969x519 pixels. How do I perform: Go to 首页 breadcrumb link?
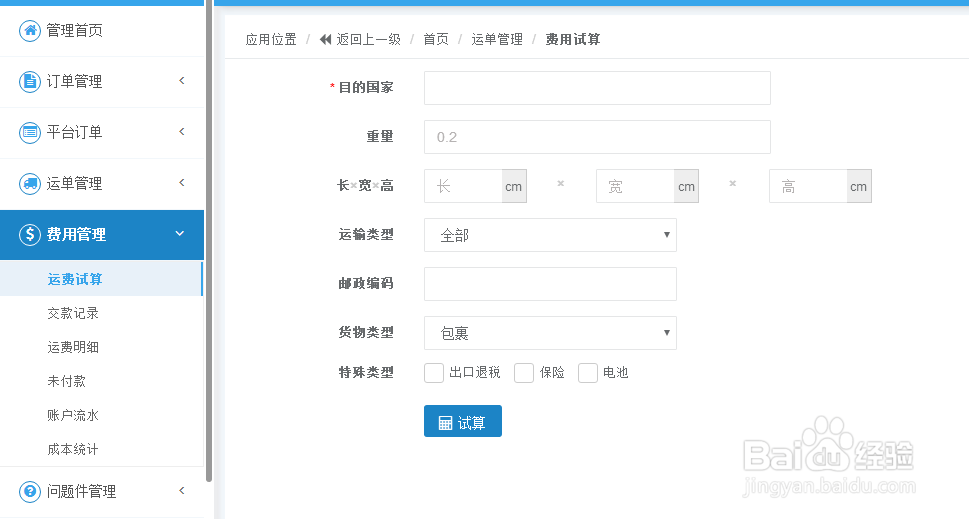point(436,39)
